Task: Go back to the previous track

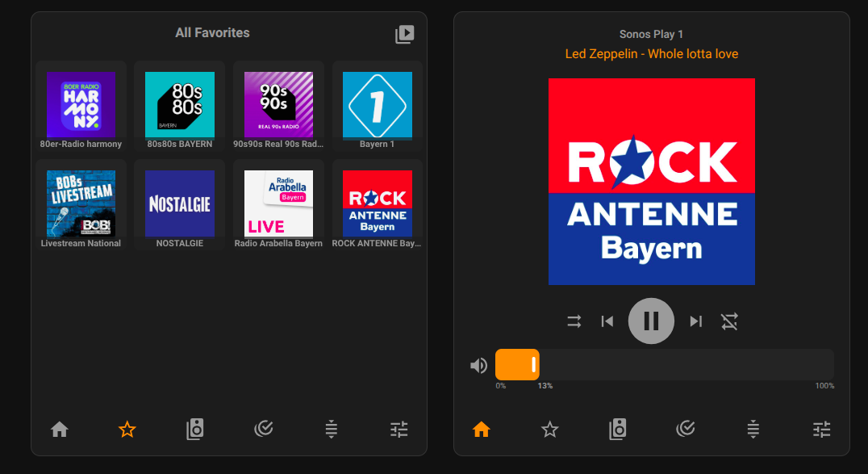Action: point(607,321)
